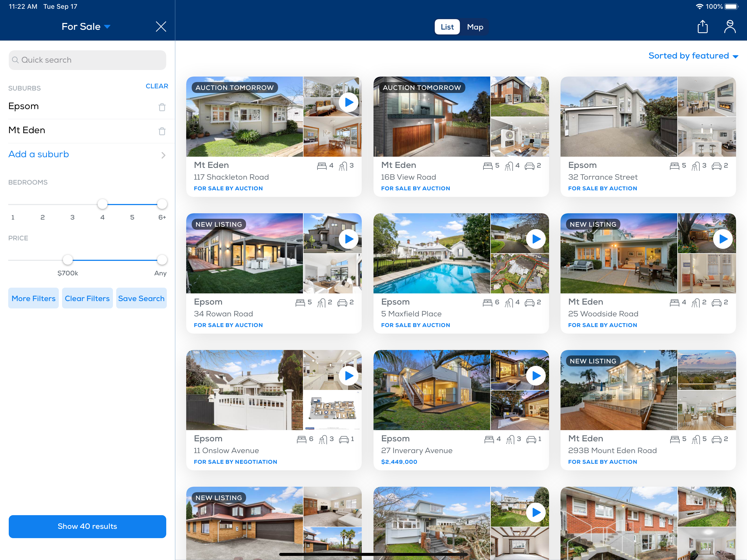
Task: Tap car icon on 25 Woodside Road
Action: [717, 303]
